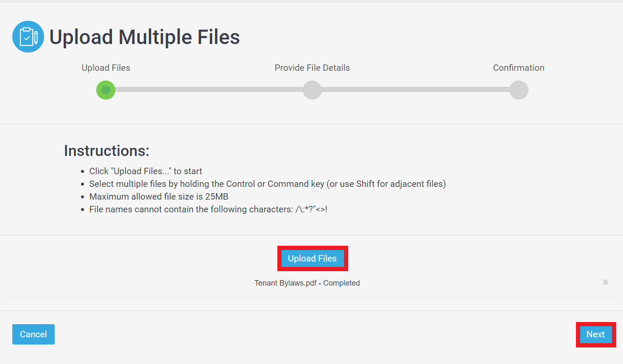Select the "Provide File Details" step label

click(x=312, y=68)
